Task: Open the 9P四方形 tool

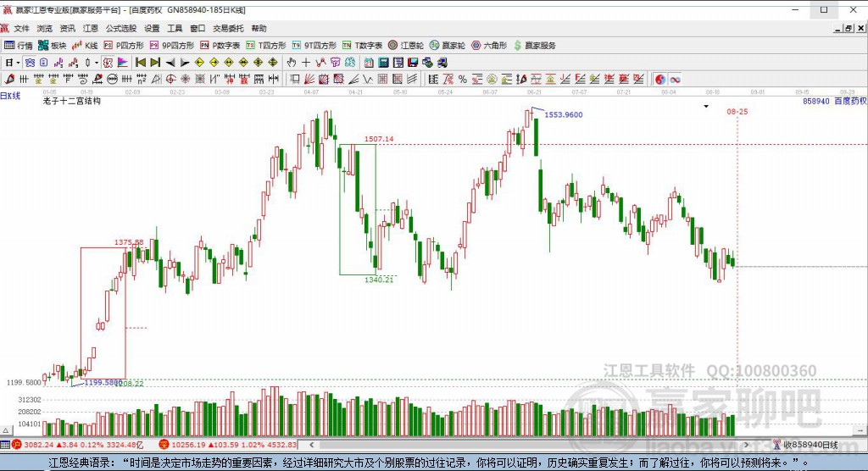Action: (172, 46)
